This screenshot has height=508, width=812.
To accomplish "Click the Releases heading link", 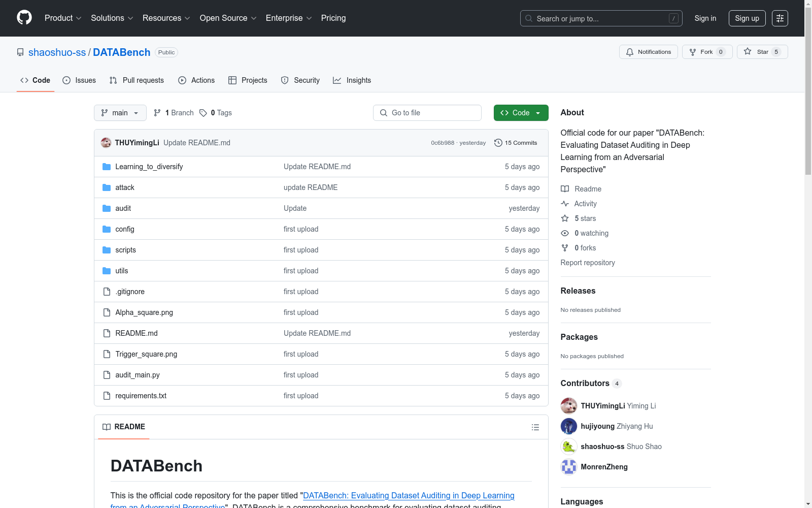I will pyautogui.click(x=578, y=291).
